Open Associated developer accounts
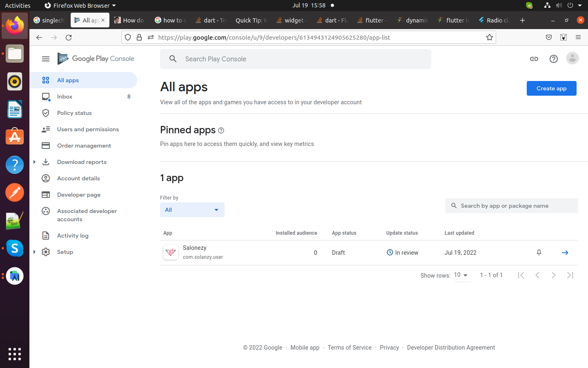Image resolution: width=588 pixels, height=368 pixels. 83,215
